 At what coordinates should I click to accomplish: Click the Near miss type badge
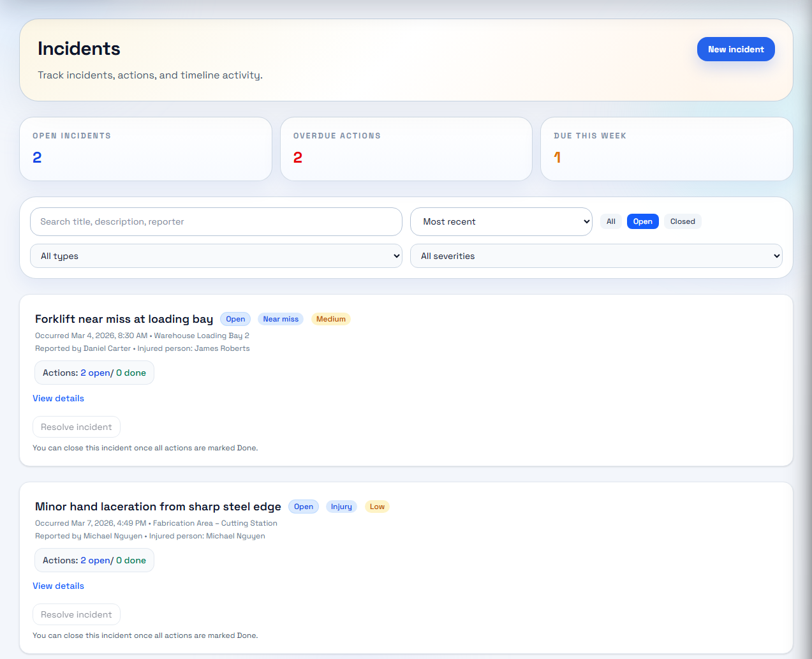[281, 319]
